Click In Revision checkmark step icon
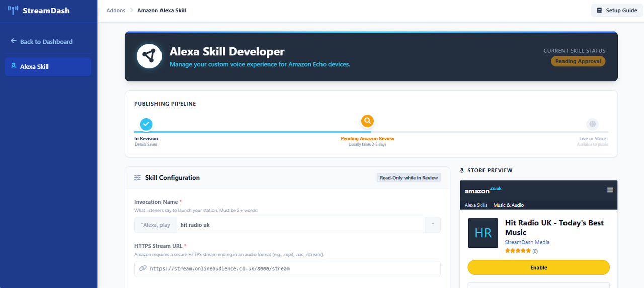 [146, 124]
